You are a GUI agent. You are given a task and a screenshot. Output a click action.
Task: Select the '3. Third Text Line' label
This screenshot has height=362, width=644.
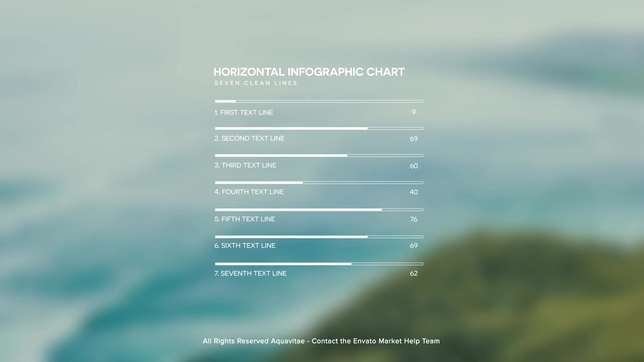(x=246, y=165)
